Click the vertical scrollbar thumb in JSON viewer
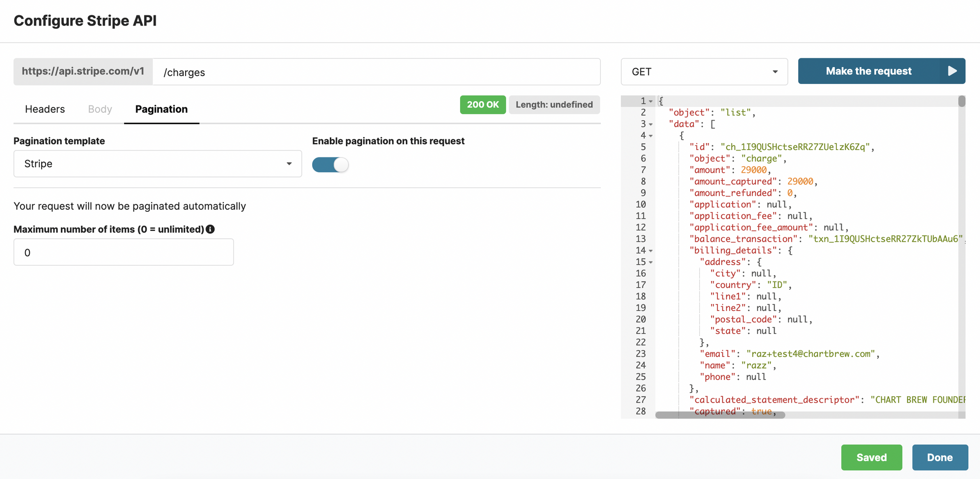 pos(961,101)
